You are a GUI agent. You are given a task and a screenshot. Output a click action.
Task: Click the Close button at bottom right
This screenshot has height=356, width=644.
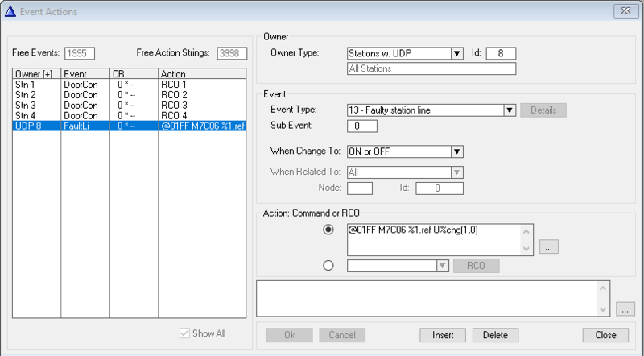click(x=605, y=335)
